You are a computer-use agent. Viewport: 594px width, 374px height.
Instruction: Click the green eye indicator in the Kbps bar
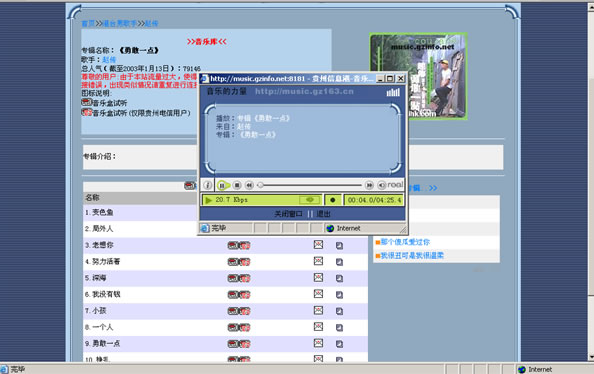point(310,200)
